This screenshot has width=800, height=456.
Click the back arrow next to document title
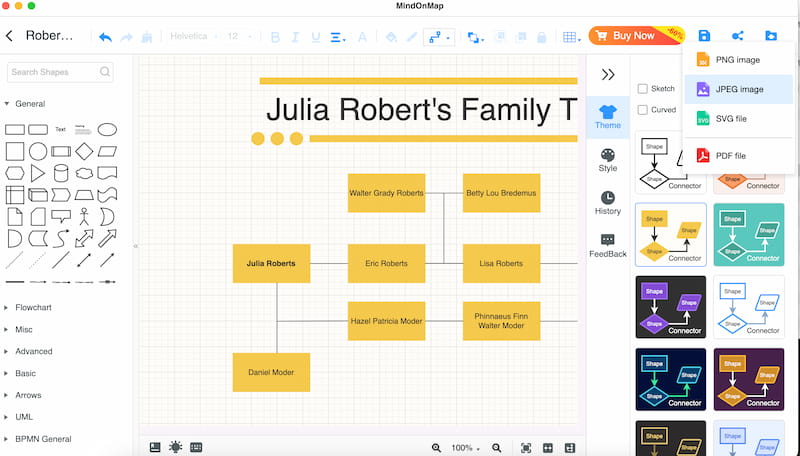[9, 36]
